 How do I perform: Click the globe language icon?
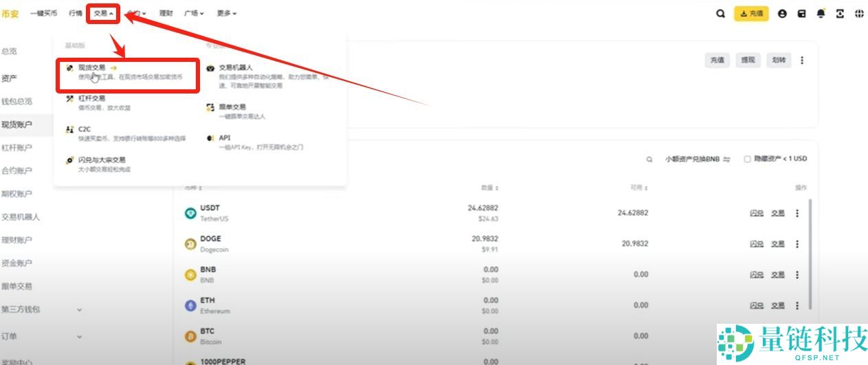coord(858,13)
